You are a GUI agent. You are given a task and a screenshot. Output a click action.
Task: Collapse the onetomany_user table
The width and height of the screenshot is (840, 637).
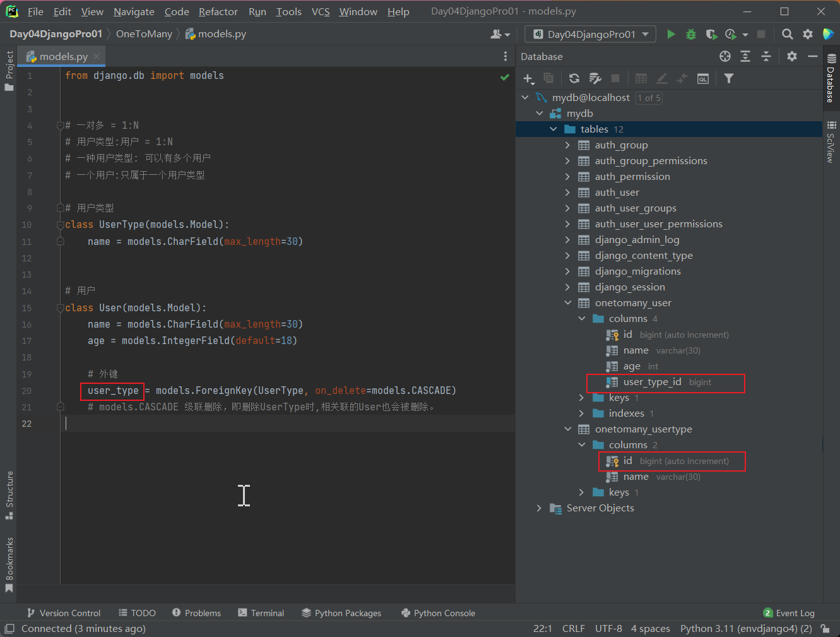(x=567, y=302)
